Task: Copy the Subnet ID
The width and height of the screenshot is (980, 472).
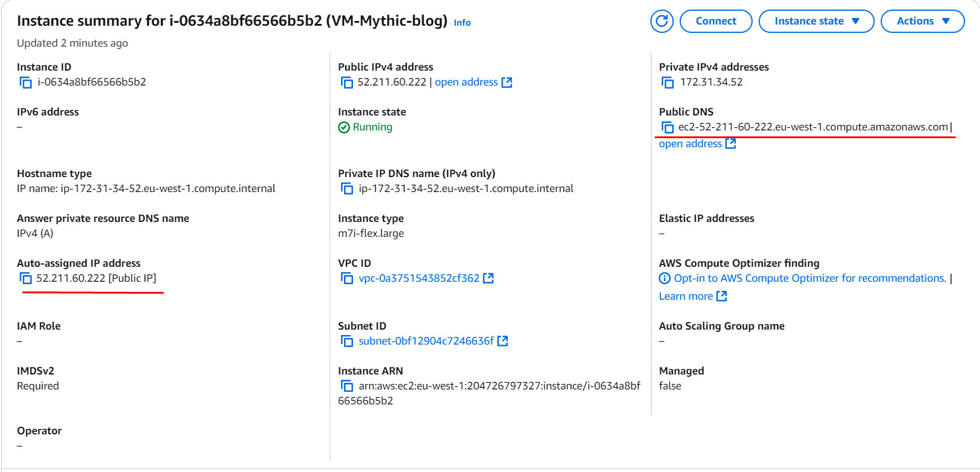Action: pyautogui.click(x=348, y=340)
